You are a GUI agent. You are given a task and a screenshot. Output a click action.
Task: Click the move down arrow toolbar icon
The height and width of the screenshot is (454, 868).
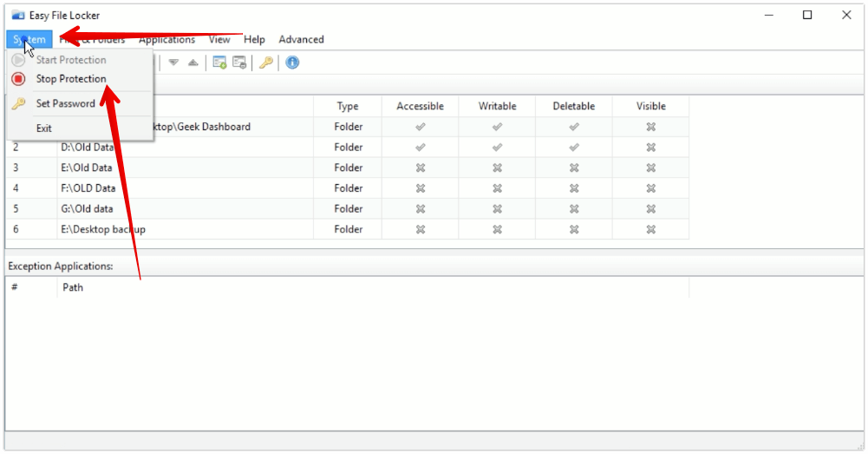173,63
